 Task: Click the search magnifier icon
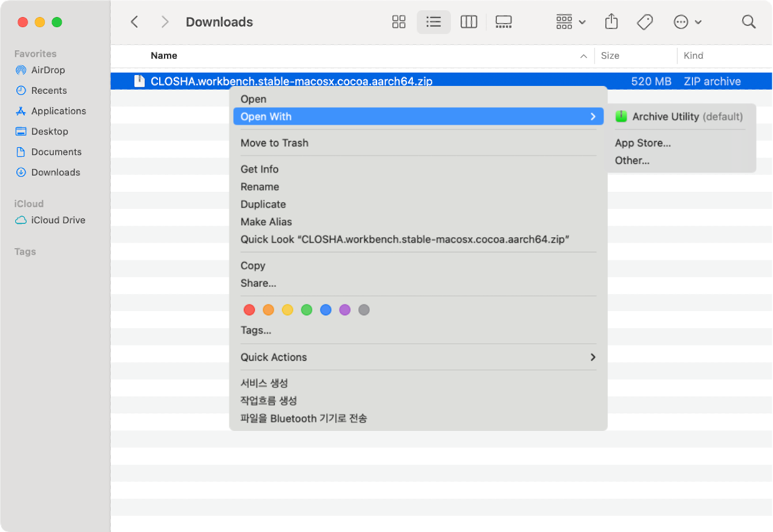[749, 22]
